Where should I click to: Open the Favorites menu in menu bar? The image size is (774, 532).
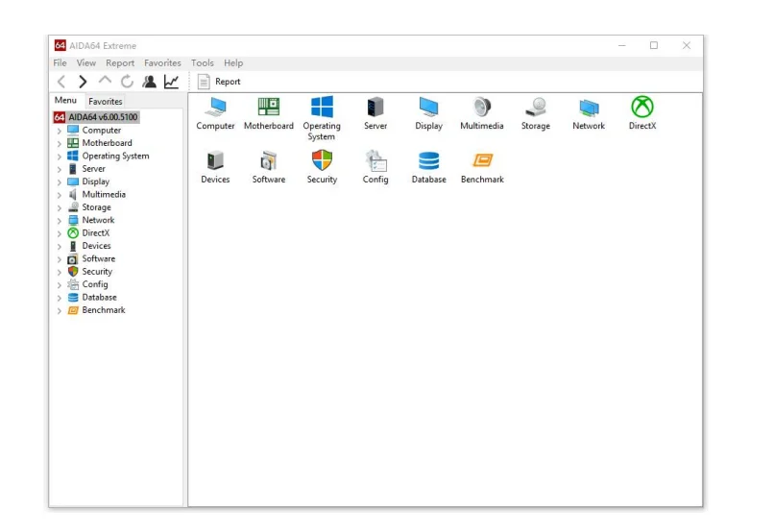[x=162, y=63]
